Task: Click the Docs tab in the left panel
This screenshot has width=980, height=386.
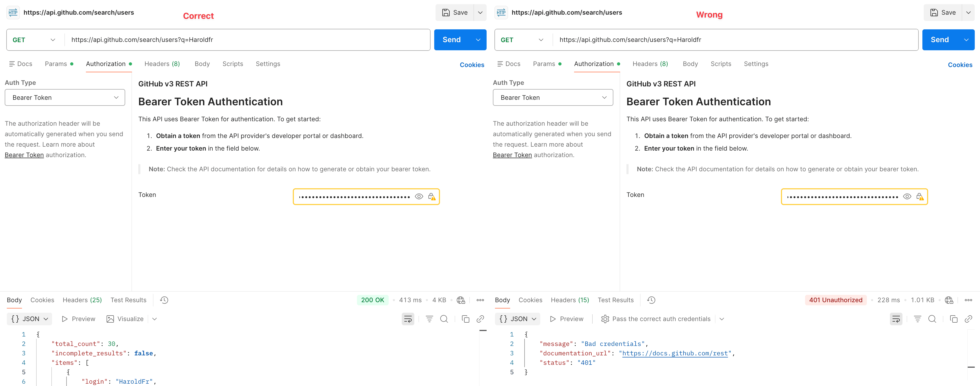Action: pyautogui.click(x=20, y=64)
